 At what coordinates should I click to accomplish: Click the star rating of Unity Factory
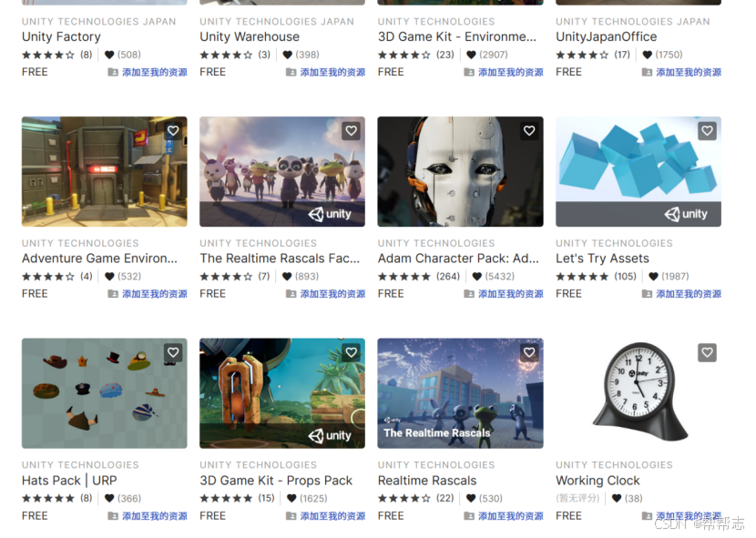click(x=47, y=55)
